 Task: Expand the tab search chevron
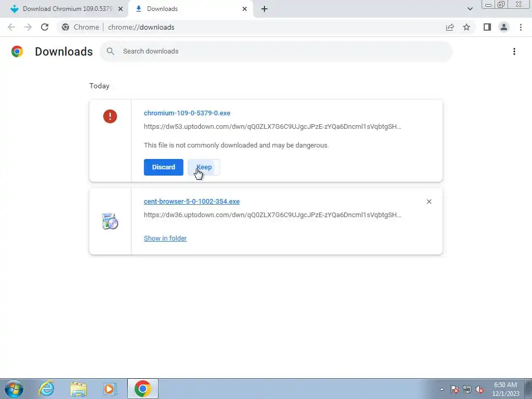470,9
